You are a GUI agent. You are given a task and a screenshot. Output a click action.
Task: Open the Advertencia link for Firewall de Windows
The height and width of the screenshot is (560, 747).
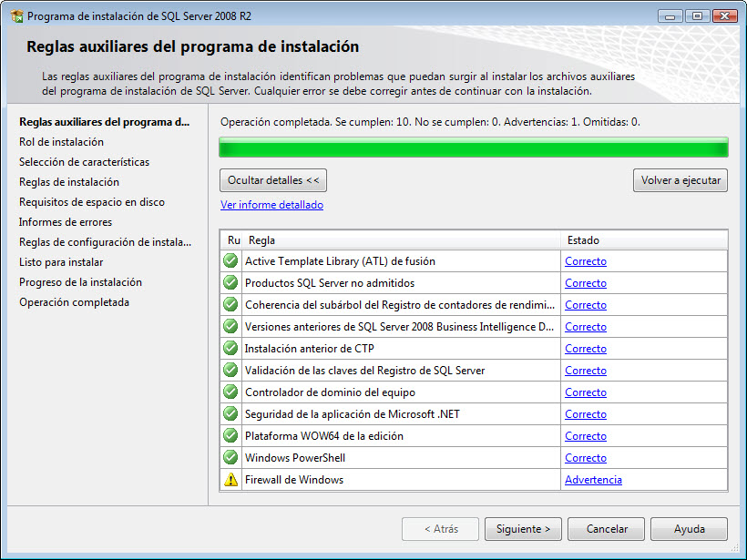593,480
